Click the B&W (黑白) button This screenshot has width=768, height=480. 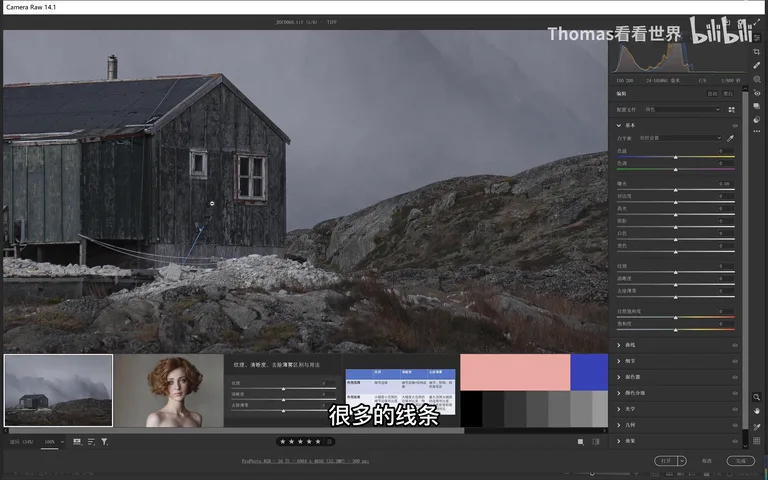click(728, 94)
